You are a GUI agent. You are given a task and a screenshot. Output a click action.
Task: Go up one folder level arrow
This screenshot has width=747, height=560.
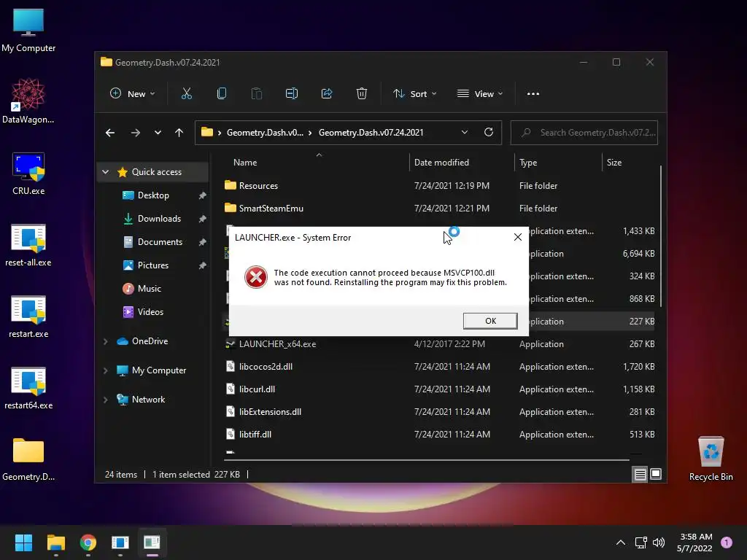tap(179, 133)
